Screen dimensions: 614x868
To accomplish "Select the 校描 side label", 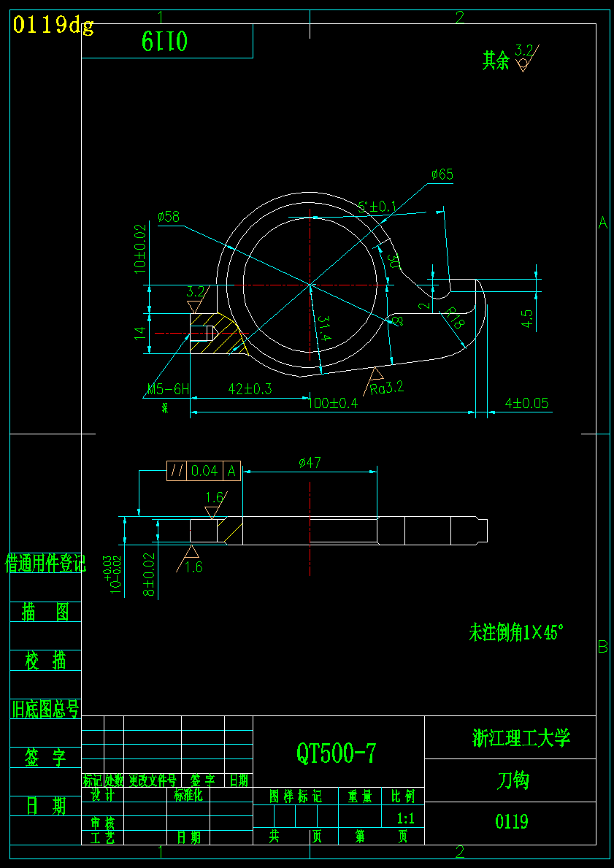I will click(x=45, y=661).
